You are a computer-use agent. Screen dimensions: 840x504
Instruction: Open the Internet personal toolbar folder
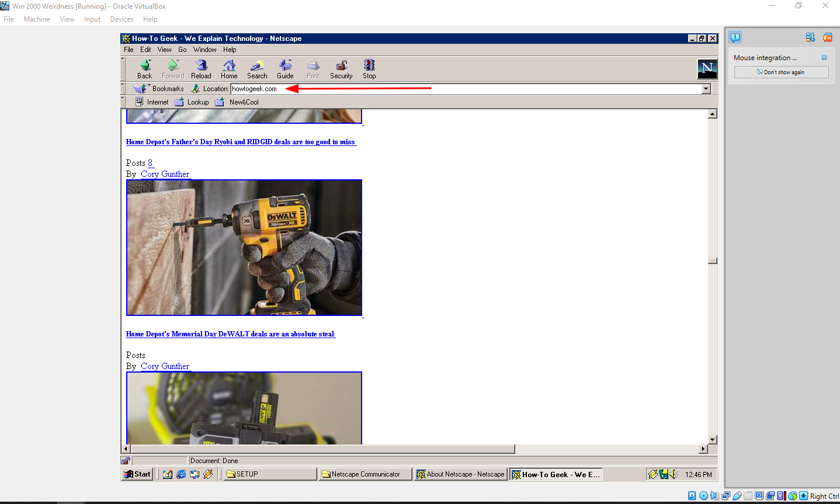(152, 102)
